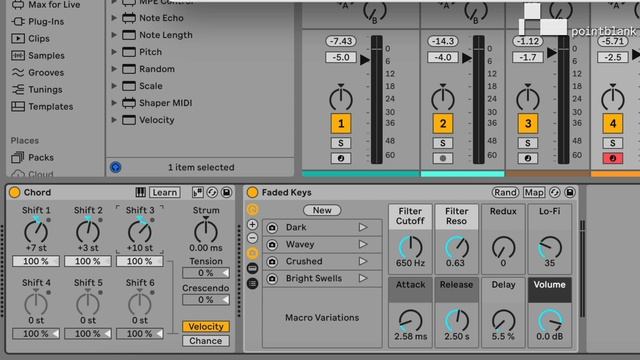Launch the Dark macro variation

coord(363,227)
